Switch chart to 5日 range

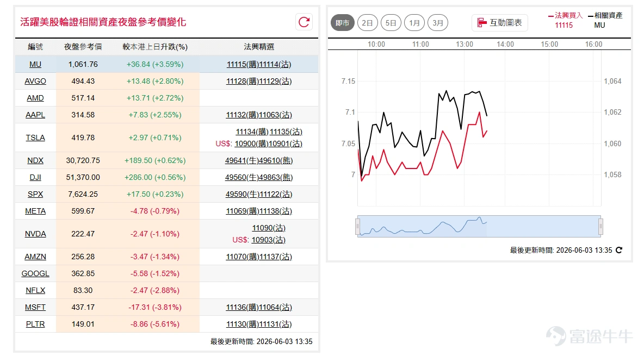coord(391,23)
